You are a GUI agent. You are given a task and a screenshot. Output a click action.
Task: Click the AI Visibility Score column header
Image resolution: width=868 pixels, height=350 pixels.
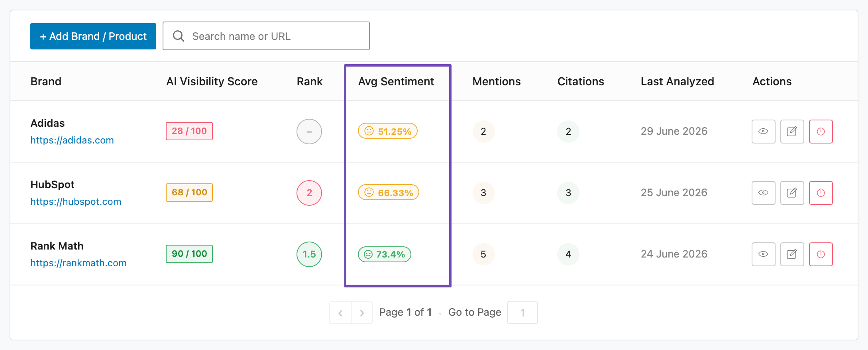[x=212, y=81]
